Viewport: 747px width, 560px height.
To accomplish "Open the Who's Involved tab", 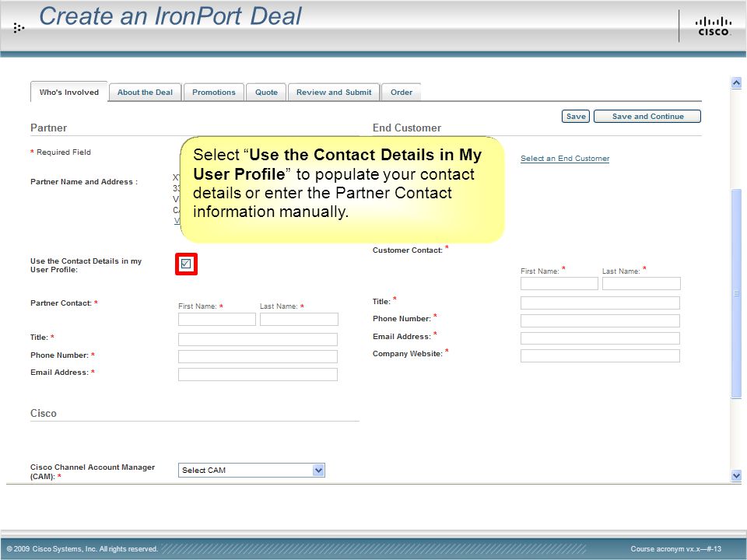I will [69, 92].
